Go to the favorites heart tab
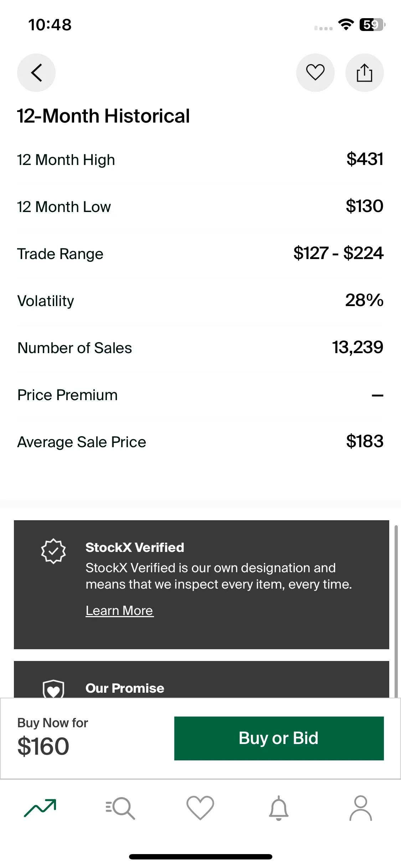This screenshot has height=868, width=401. [x=200, y=808]
